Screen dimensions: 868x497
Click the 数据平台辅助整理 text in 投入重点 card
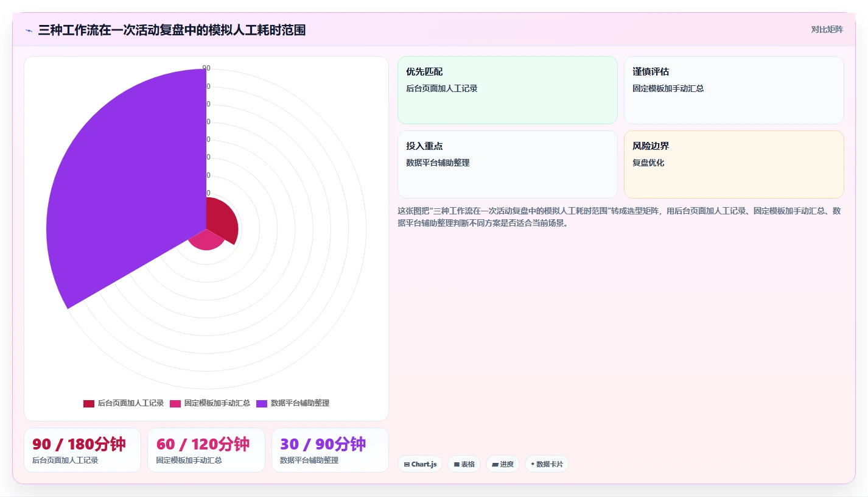pos(438,163)
